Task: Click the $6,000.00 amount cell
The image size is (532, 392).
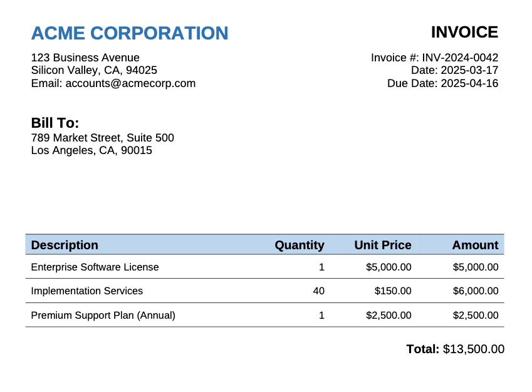Action: pos(475,291)
